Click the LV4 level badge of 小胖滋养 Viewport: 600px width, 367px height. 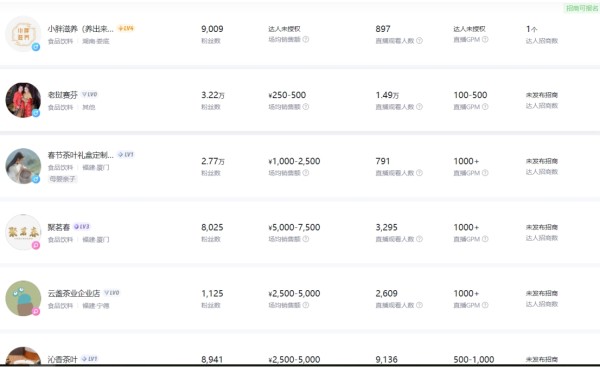pyautogui.click(x=126, y=28)
